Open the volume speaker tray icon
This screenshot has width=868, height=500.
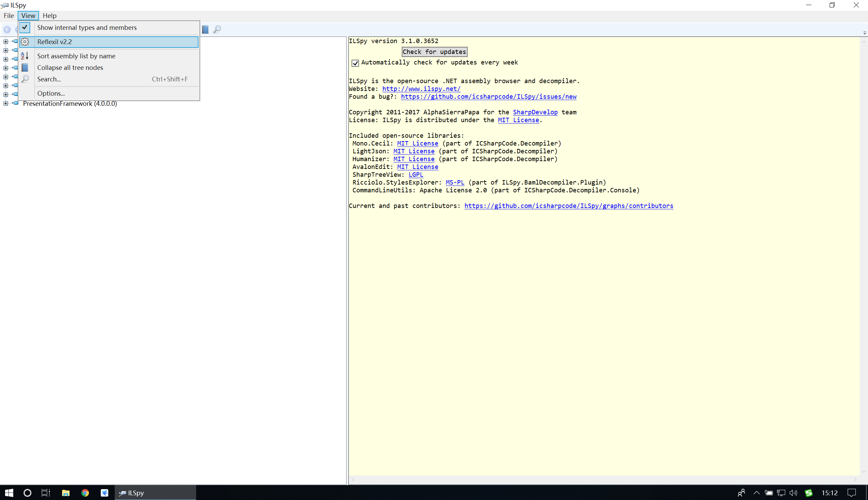point(793,493)
